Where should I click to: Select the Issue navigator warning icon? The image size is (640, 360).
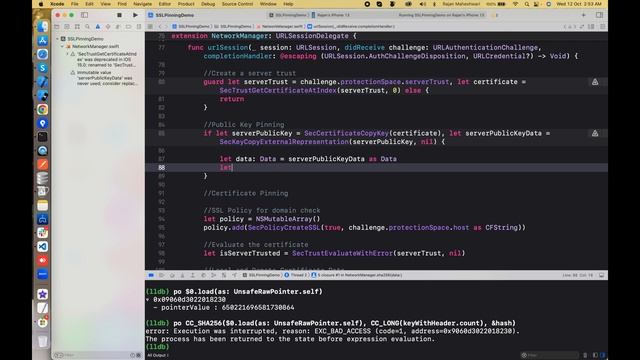98,27
